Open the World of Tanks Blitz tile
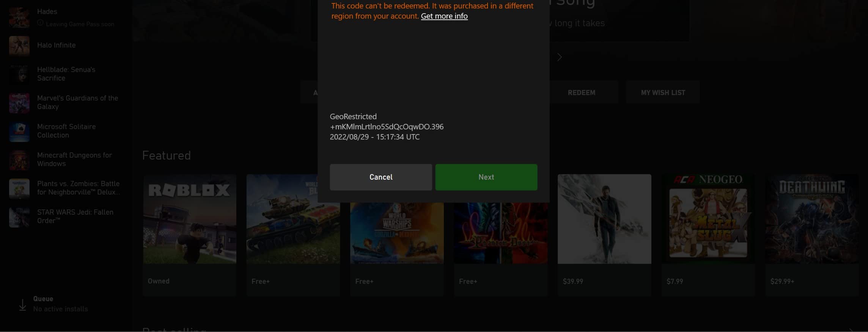Viewport: 868px width, 332px height. coord(293,235)
